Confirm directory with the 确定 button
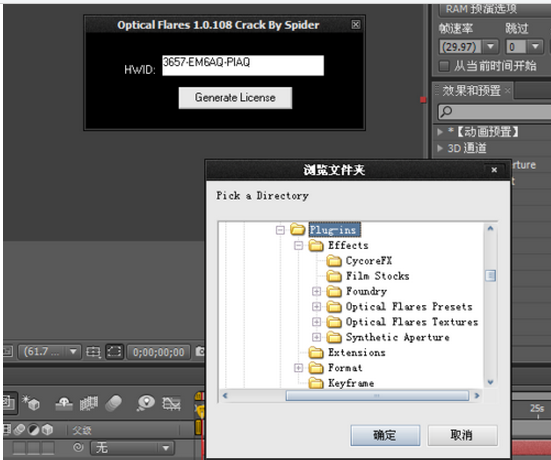Screen dimensions: 551x460 point(385,435)
